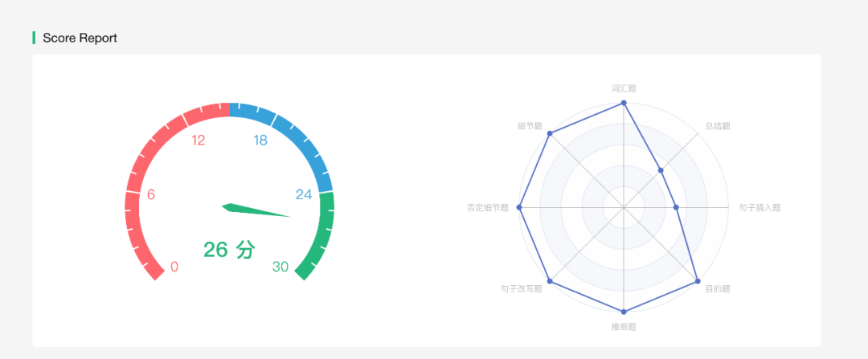Click the radar data point on 推断题 axis

click(624, 312)
